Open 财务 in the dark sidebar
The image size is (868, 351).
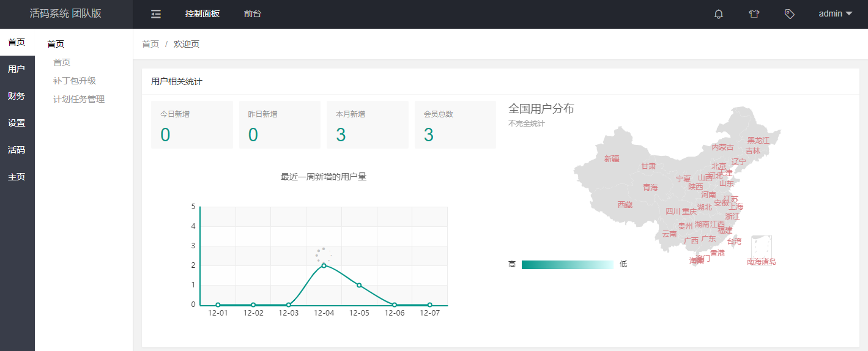(x=17, y=96)
